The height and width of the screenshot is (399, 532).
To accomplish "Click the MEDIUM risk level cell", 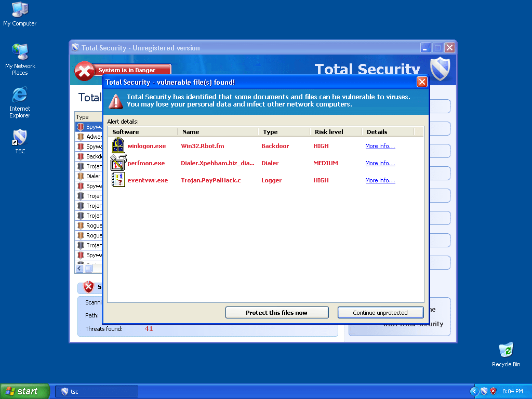I will pos(325,163).
